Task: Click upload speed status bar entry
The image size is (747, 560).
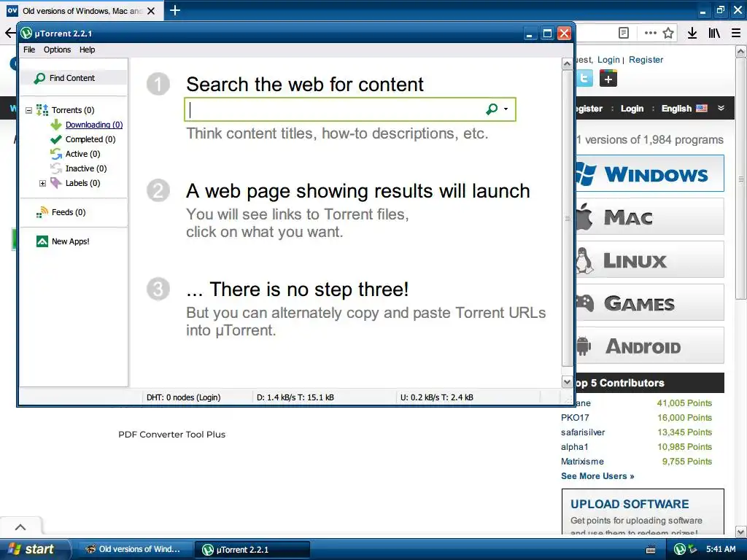Action: pyautogui.click(x=437, y=397)
